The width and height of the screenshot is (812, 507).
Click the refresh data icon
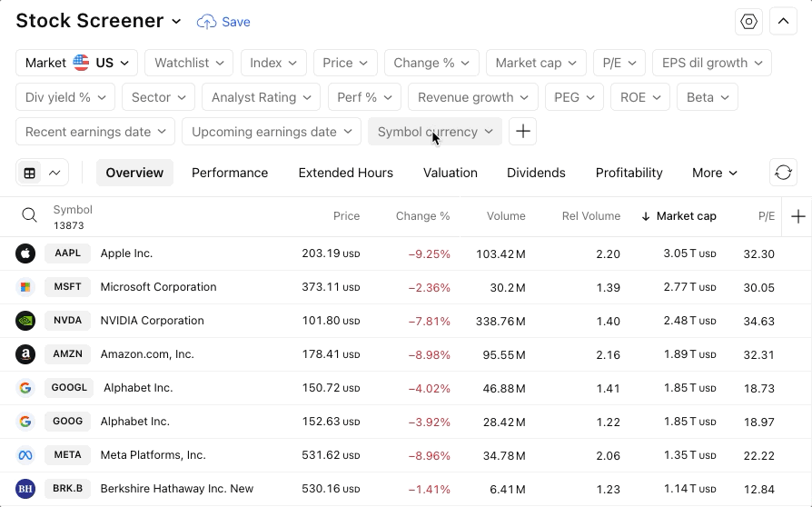coord(783,173)
